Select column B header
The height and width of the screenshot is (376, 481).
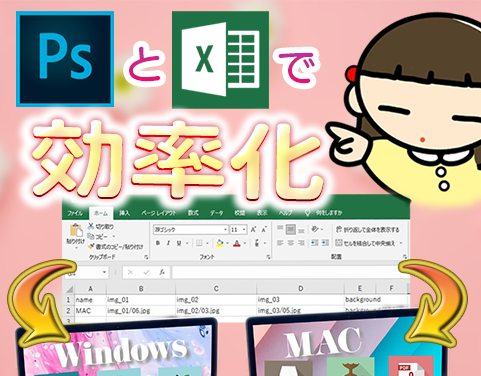click(141, 289)
